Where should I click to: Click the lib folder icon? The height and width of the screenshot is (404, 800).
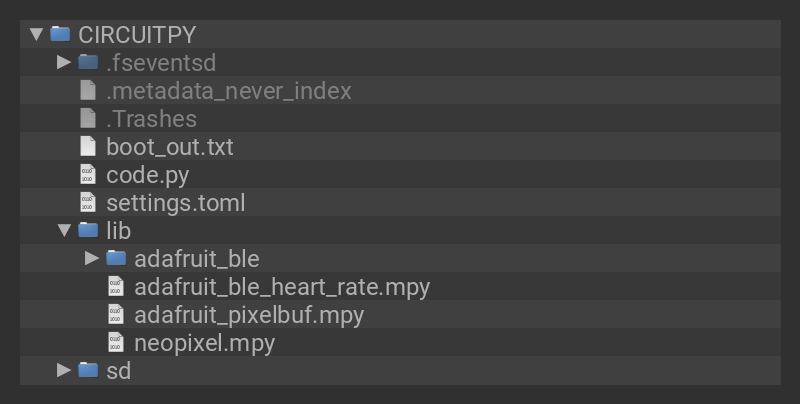click(88, 231)
